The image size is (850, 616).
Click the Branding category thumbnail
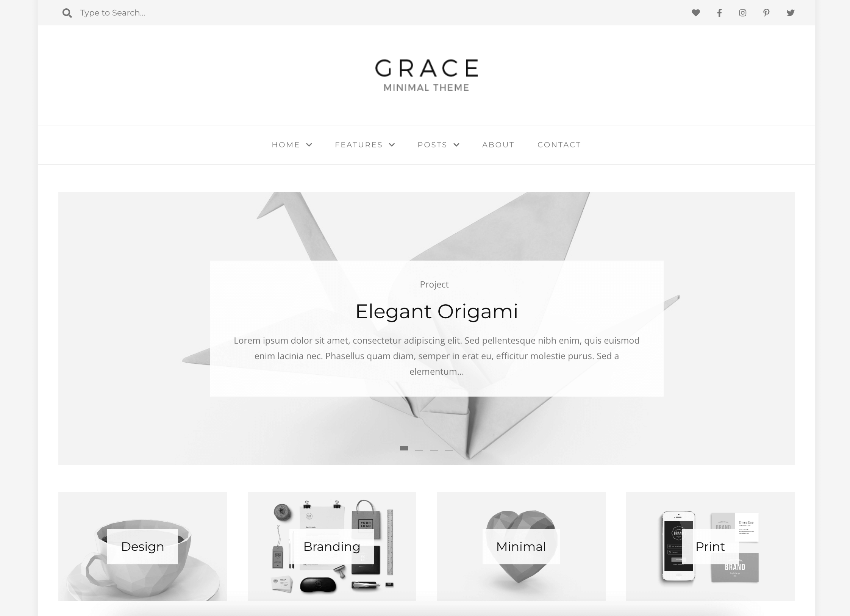[331, 547]
